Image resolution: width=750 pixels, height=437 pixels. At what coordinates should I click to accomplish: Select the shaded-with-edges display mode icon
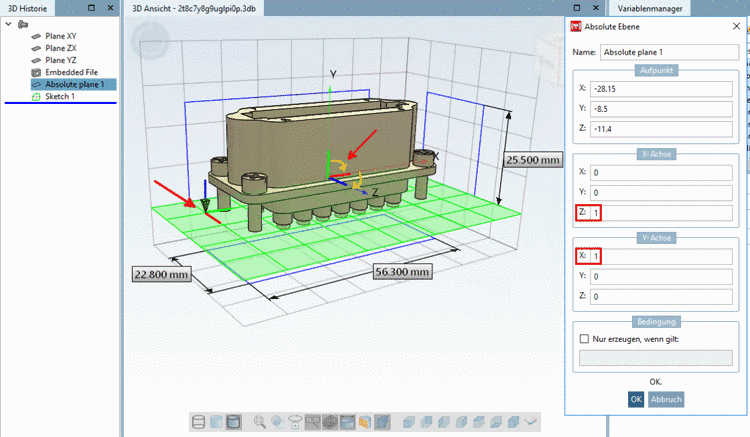233,422
